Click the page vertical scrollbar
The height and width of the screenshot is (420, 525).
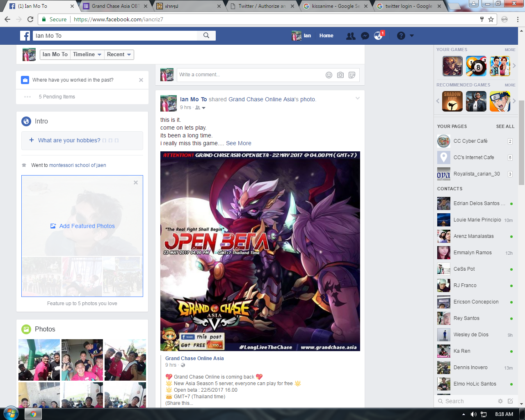tap(522, 143)
